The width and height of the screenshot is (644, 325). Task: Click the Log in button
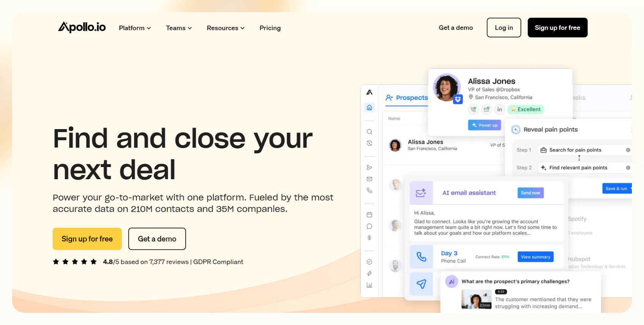point(504,27)
